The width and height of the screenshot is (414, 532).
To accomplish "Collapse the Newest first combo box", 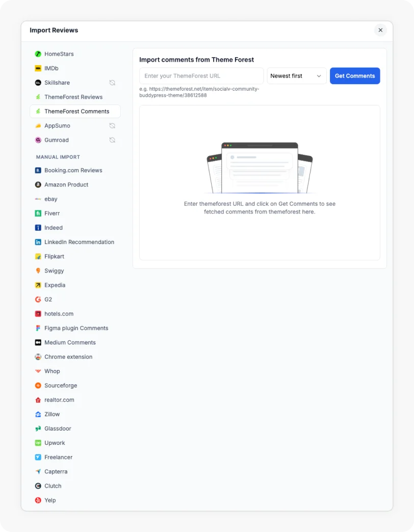I will (296, 75).
